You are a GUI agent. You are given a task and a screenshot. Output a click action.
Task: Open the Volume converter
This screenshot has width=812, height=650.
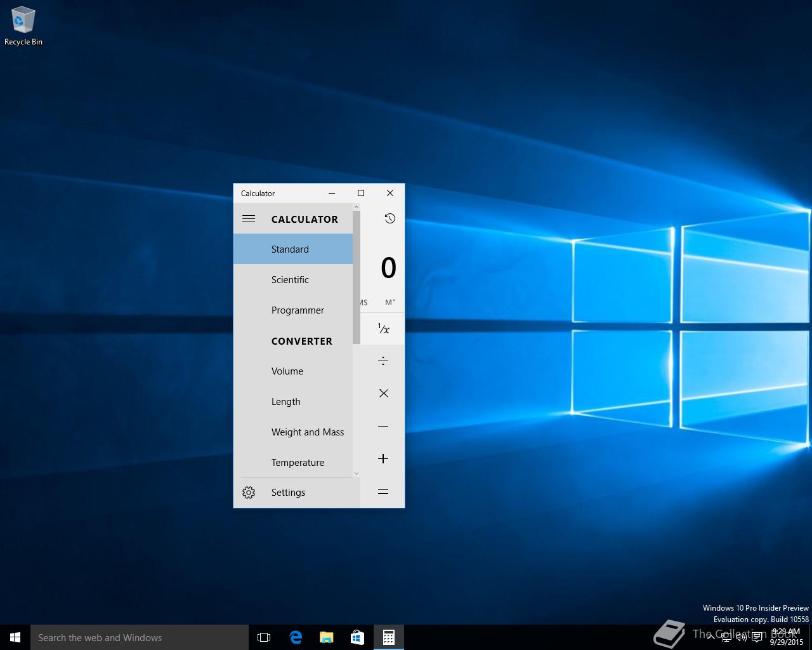pyautogui.click(x=293, y=371)
